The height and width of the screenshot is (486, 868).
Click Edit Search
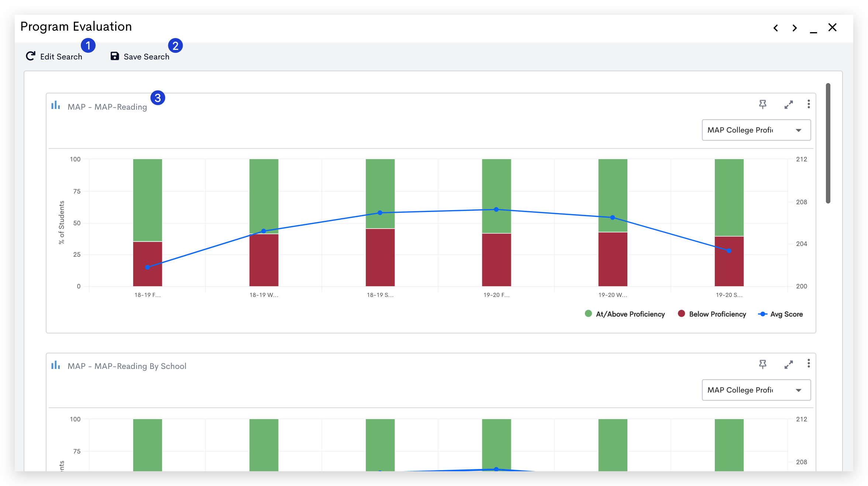pos(54,56)
